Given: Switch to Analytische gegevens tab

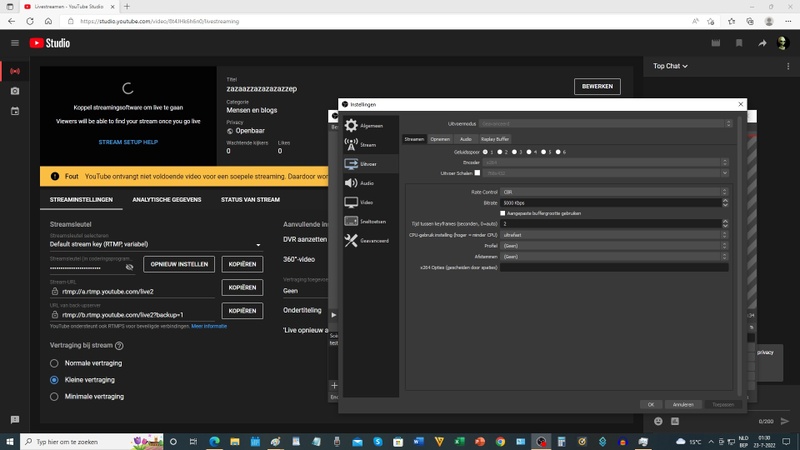Looking at the screenshot, I should click(166, 200).
